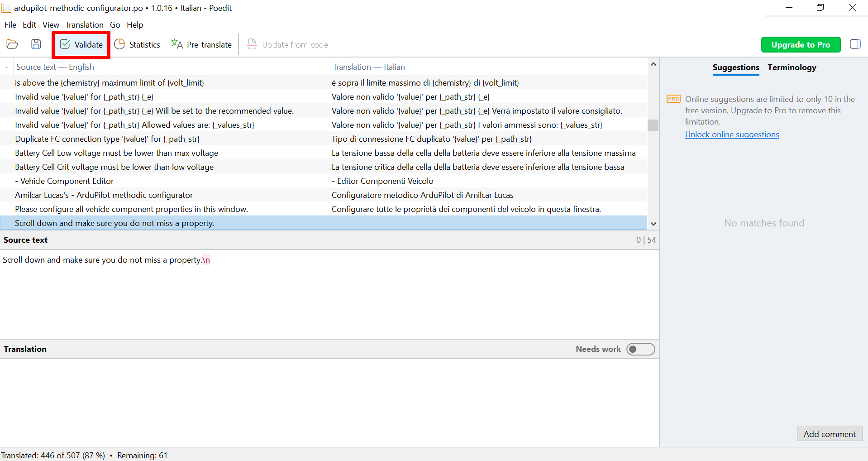Click the Add comment button
Screen dimensions: 868x461
(x=830, y=434)
